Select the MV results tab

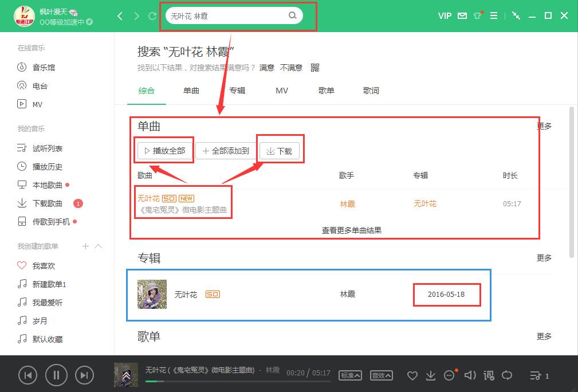coord(282,91)
